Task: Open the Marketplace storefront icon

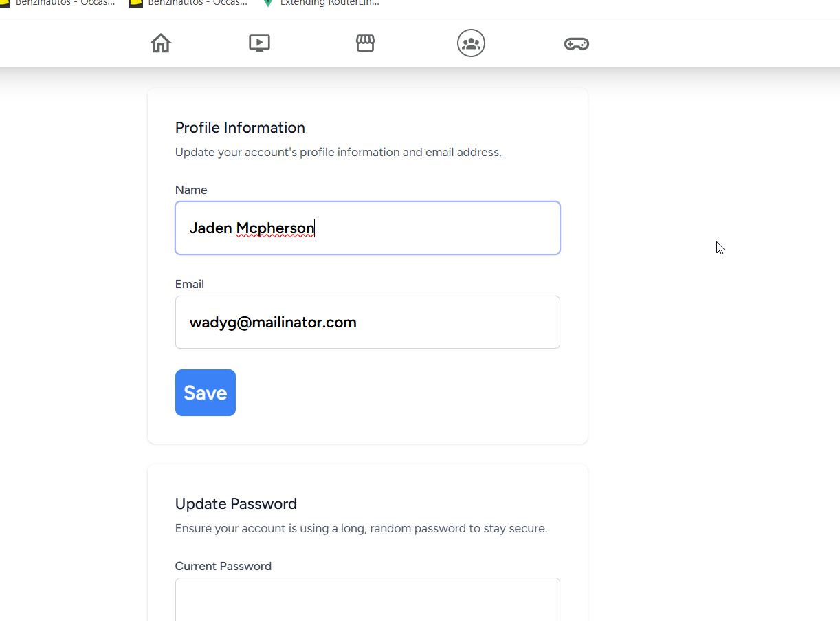Action: [x=365, y=43]
